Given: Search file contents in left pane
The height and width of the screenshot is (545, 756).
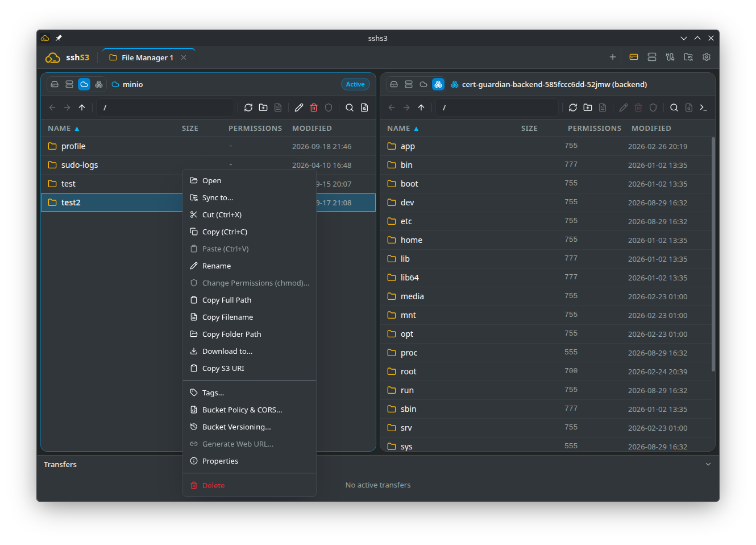Looking at the screenshot, I should coord(364,108).
